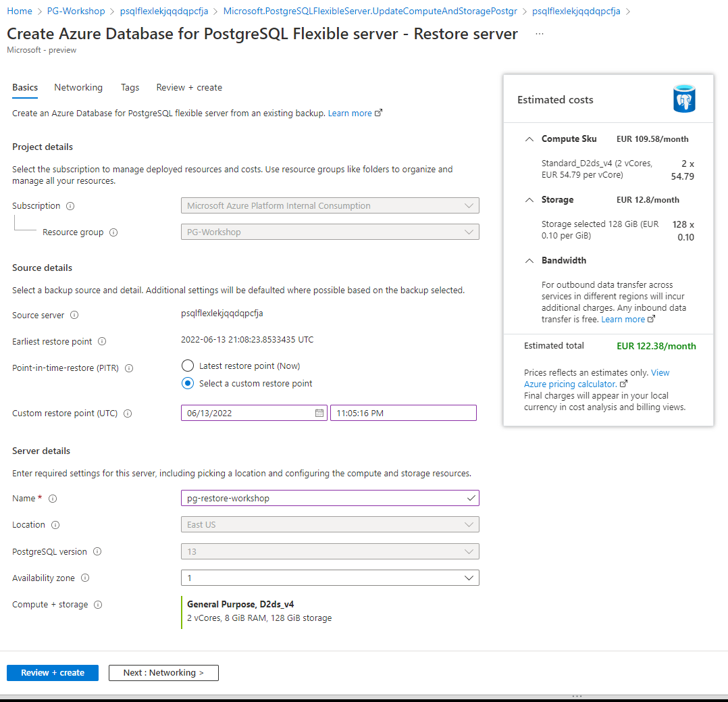Image resolution: width=728 pixels, height=702 pixels.
Task: Open the Tags tab
Action: click(x=130, y=87)
